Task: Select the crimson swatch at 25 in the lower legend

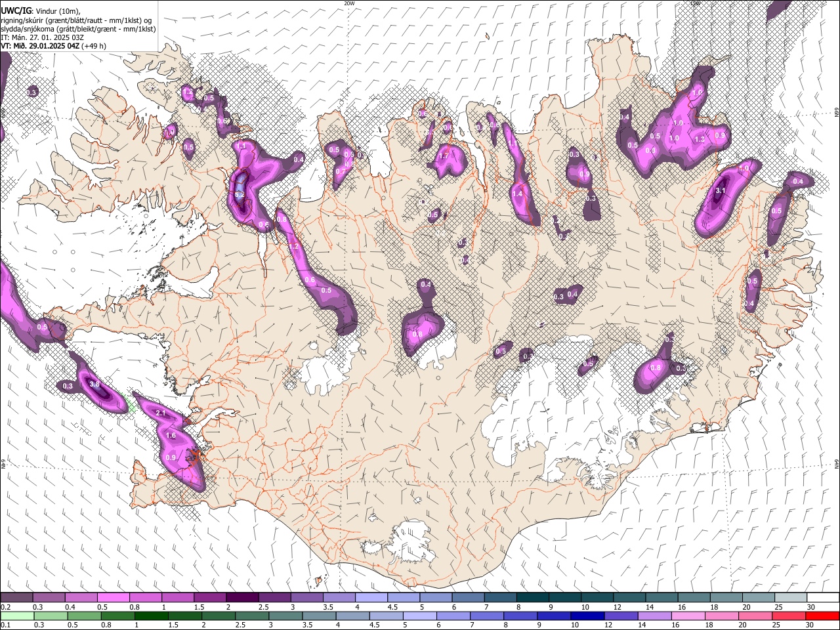Action: tap(788, 616)
